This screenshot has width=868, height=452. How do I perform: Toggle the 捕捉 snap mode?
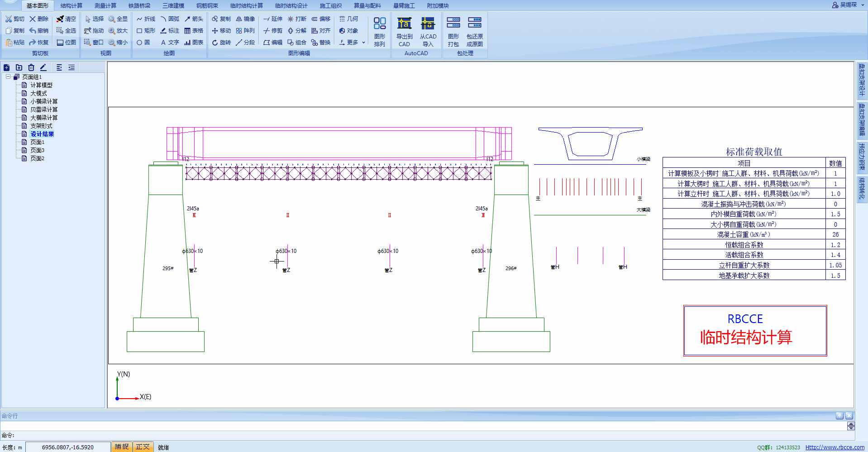121,447
